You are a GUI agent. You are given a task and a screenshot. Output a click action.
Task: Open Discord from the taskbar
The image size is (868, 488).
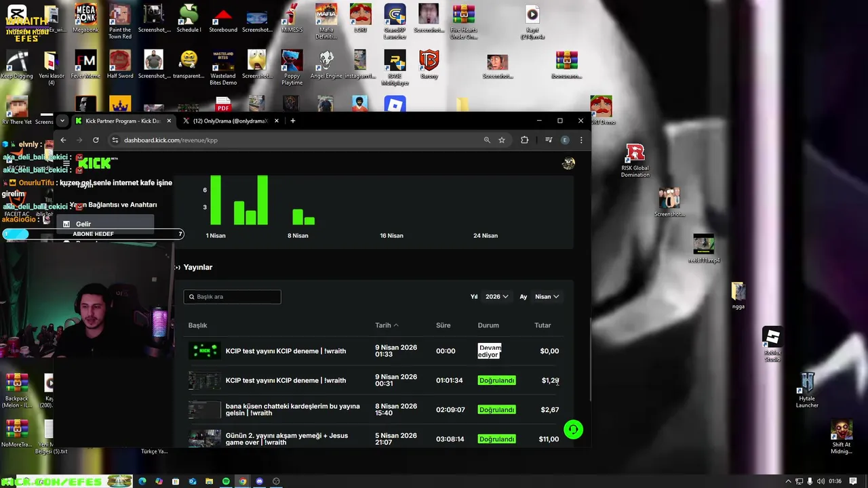[x=259, y=481]
